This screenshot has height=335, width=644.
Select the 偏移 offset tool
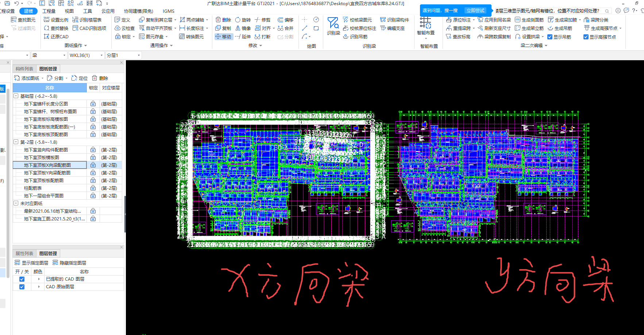coord(285,20)
